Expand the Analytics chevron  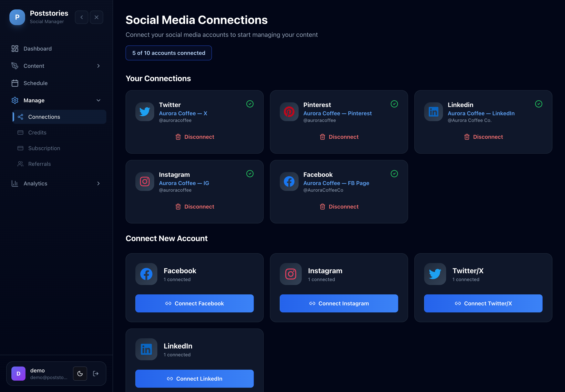pos(98,183)
